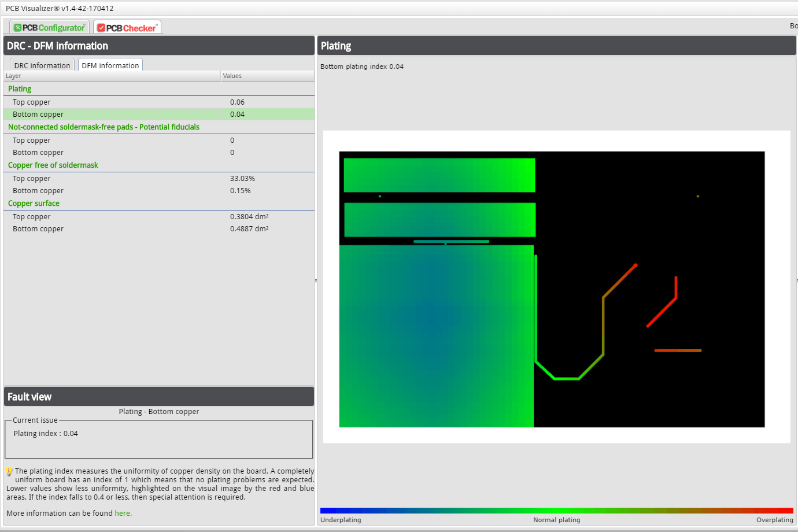Click the Potential fiducials section header
The width and height of the screenshot is (798, 532).
(104, 127)
